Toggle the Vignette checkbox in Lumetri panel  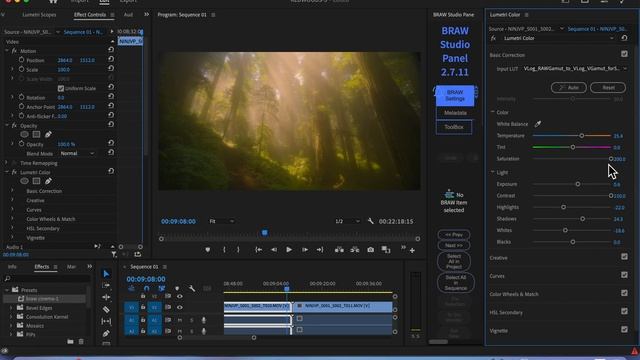click(x=624, y=329)
